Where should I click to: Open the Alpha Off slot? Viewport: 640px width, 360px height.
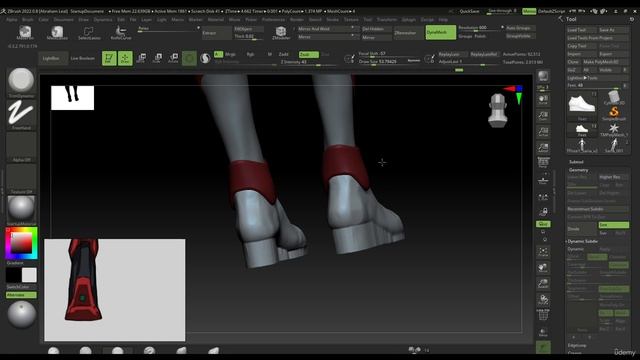click(21, 147)
